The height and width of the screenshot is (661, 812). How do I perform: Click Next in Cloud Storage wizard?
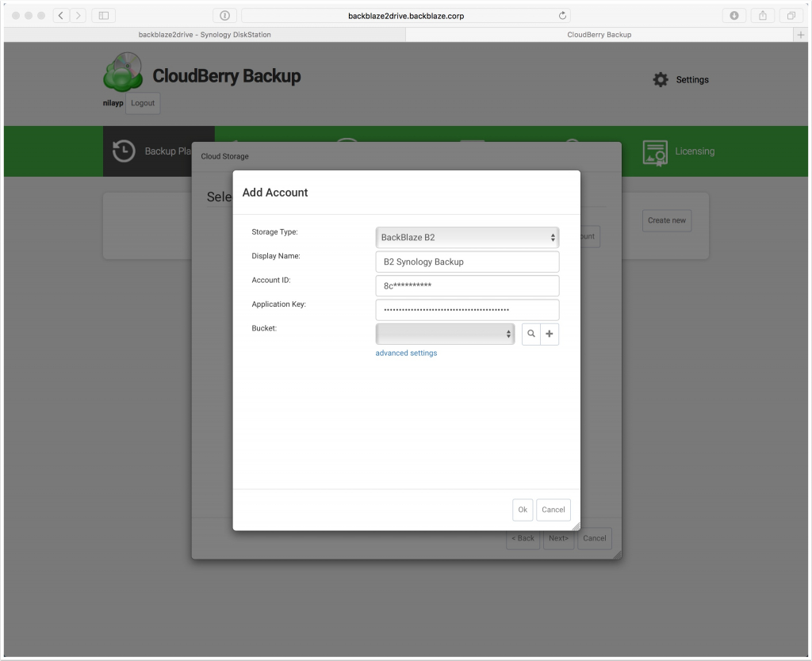click(x=559, y=538)
